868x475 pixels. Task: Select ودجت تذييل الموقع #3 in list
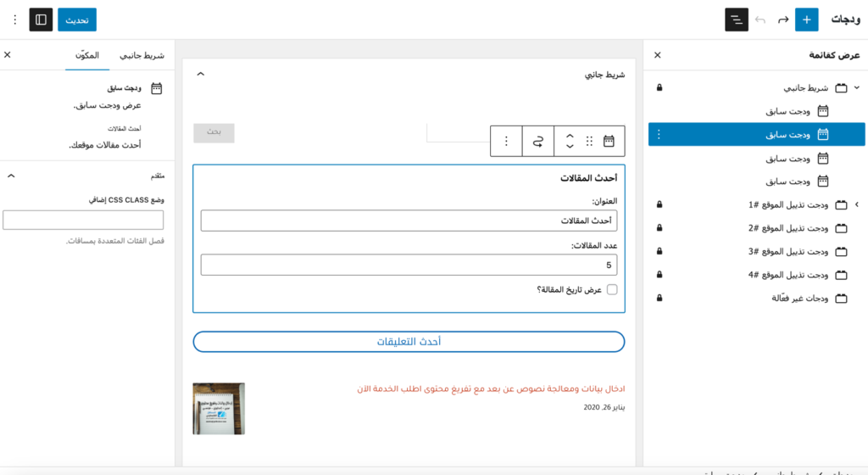coord(756,251)
